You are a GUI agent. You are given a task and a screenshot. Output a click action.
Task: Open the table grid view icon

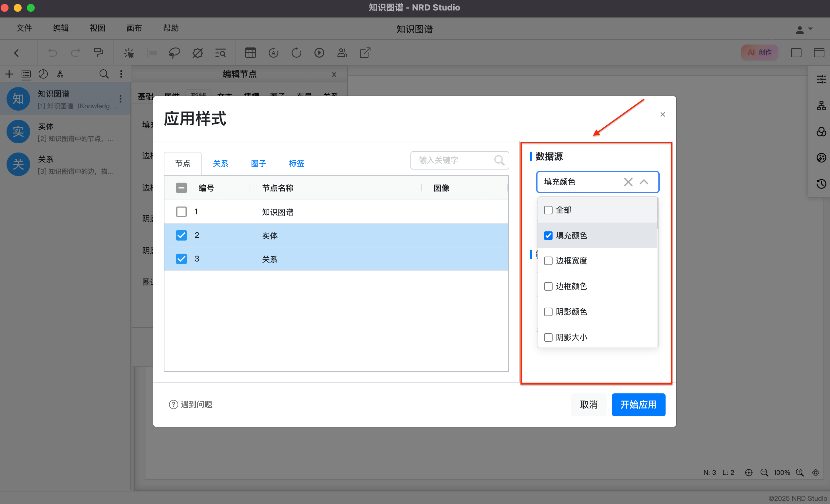[x=250, y=53]
